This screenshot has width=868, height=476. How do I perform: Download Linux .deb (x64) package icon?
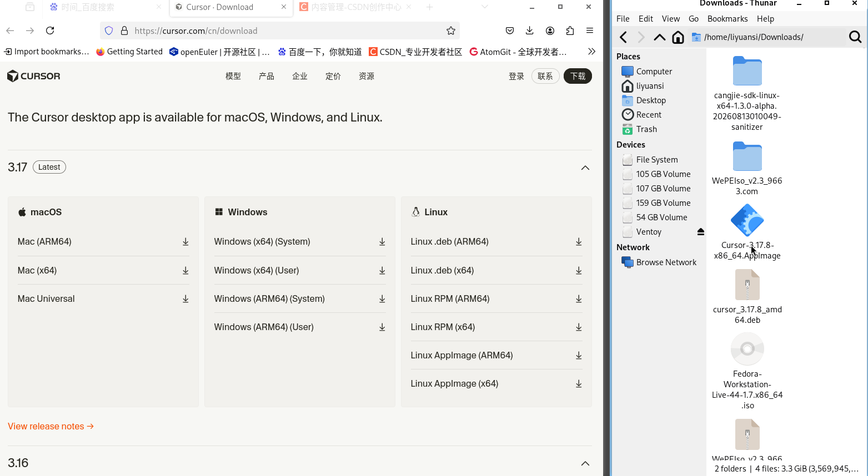click(x=579, y=271)
